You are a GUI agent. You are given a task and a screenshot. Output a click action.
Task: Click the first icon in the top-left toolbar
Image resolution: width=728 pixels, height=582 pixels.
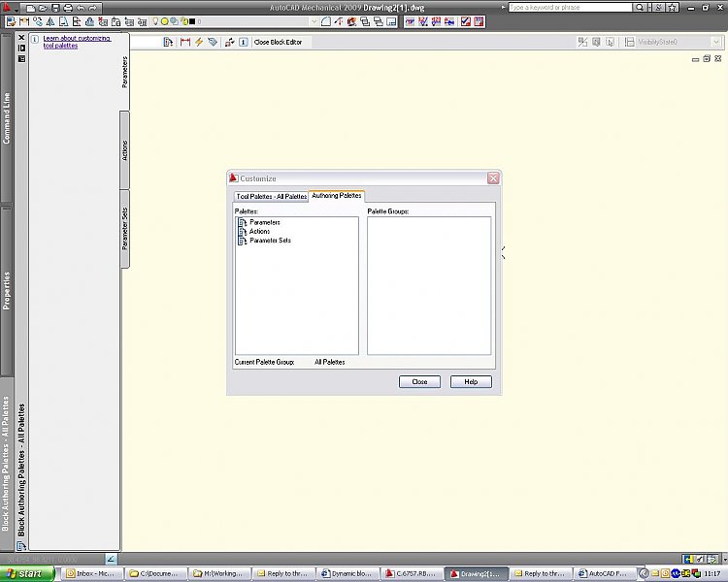11,21
